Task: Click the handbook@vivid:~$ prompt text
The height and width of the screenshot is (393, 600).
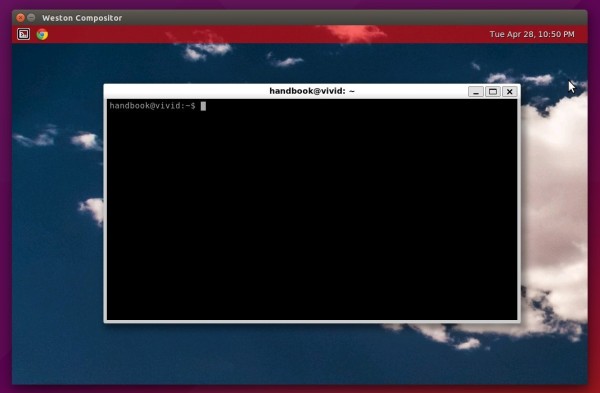Action: [x=152, y=106]
